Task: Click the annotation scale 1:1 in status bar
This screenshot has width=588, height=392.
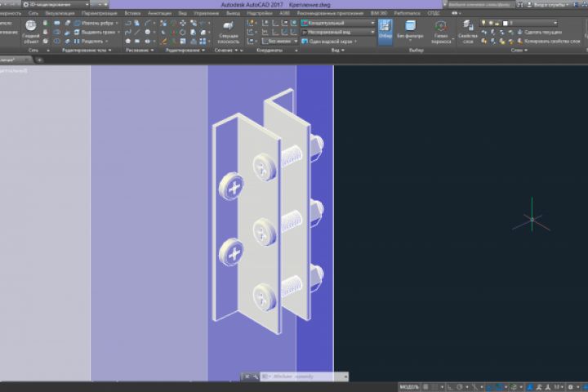Action: 557,387
